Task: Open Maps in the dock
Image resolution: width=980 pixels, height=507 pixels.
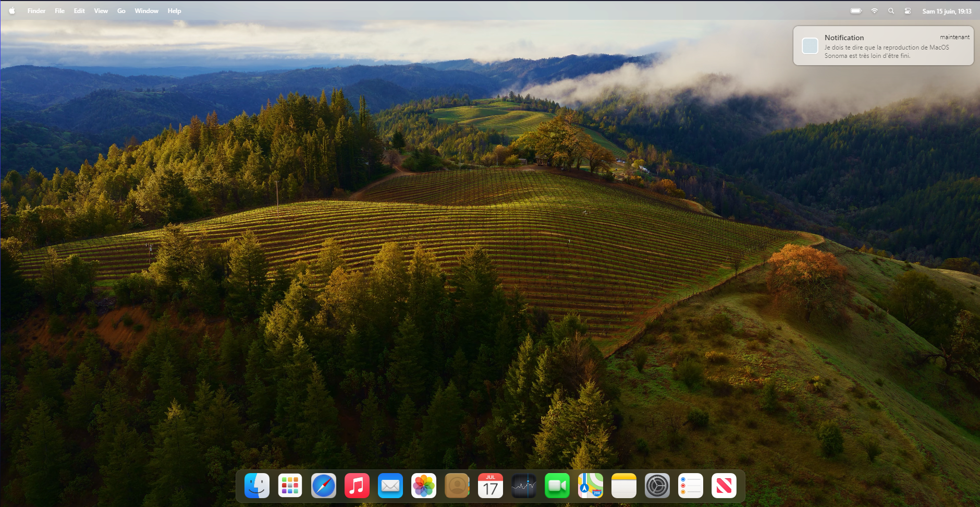Action: click(591, 486)
